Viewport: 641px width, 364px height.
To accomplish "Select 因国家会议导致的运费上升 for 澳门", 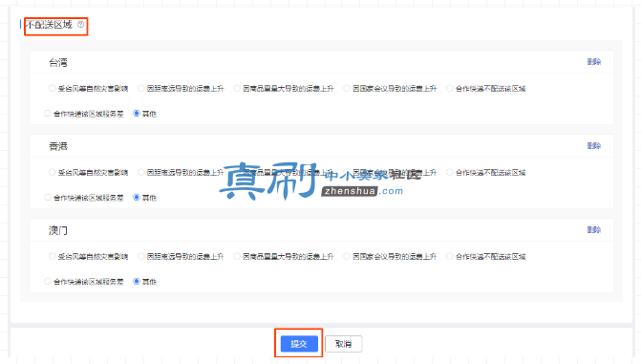I will tap(347, 256).
